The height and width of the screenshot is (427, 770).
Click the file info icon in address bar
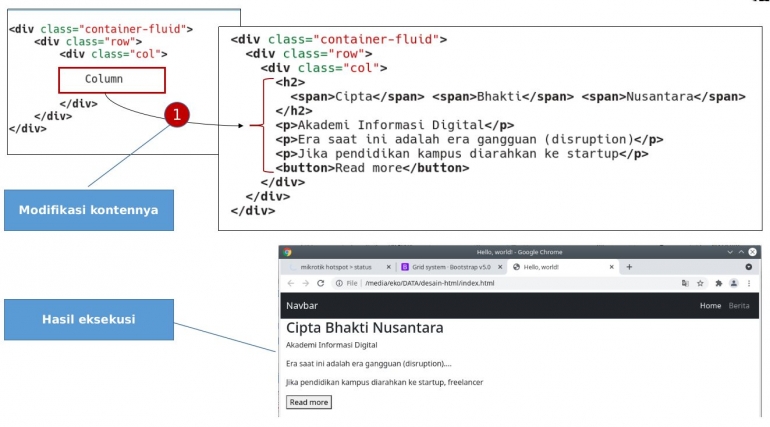[340, 284]
